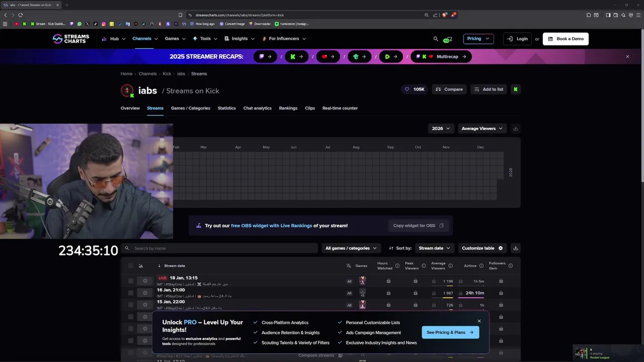Add iabs to favorites with 105K heart
The image size is (644, 362).
coord(415,89)
